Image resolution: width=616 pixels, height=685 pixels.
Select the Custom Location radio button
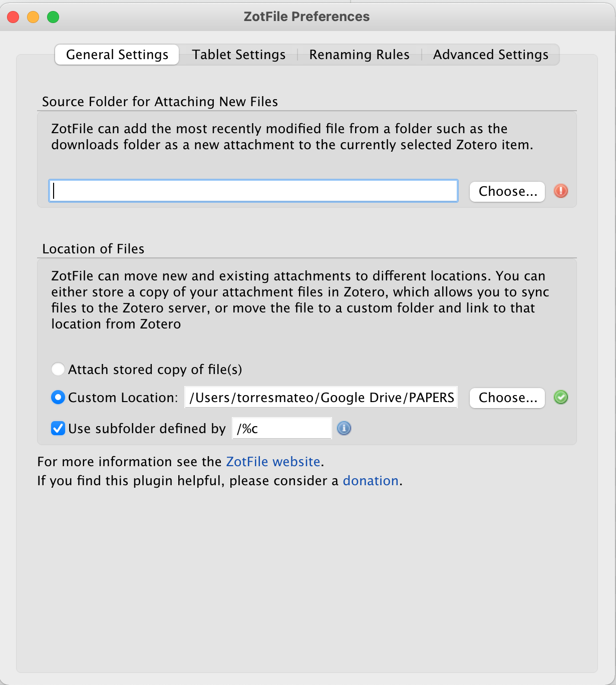tap(58, 397)
